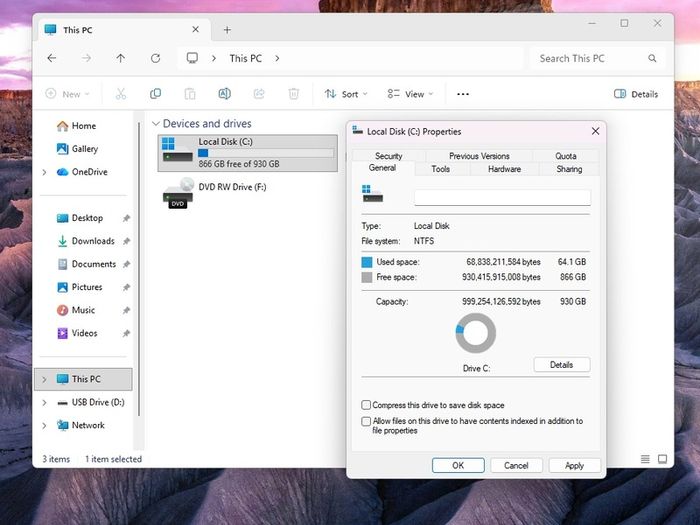Check Compress this drive to save space
Image resolution: width=700 pixels, height=525 pixels.
point(366,405)
